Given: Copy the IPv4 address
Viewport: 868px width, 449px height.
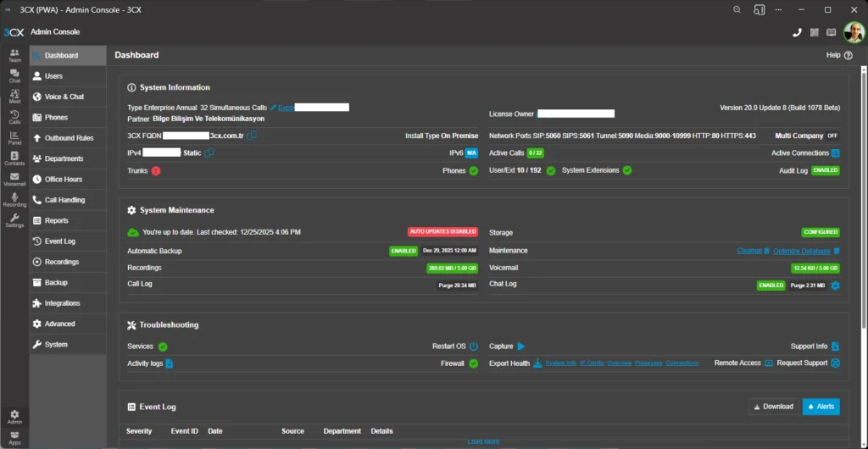Looking at the screenshot, I should coord(209,152).
